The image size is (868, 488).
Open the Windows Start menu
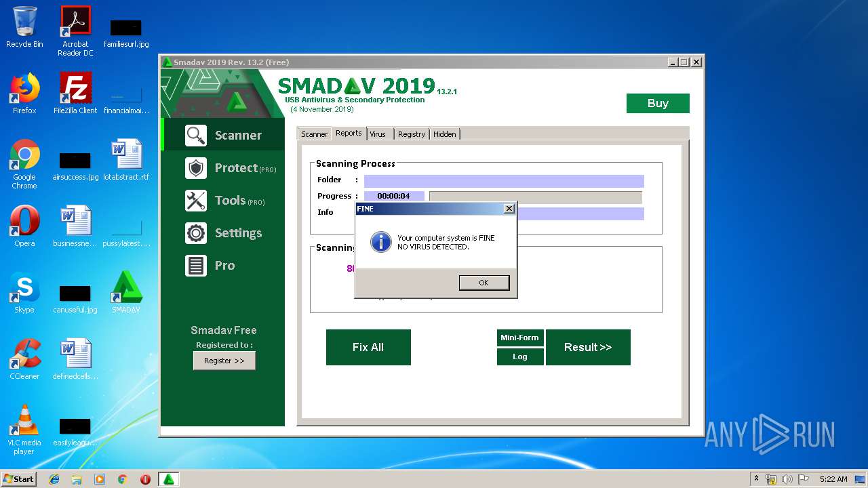coord(18,479)
